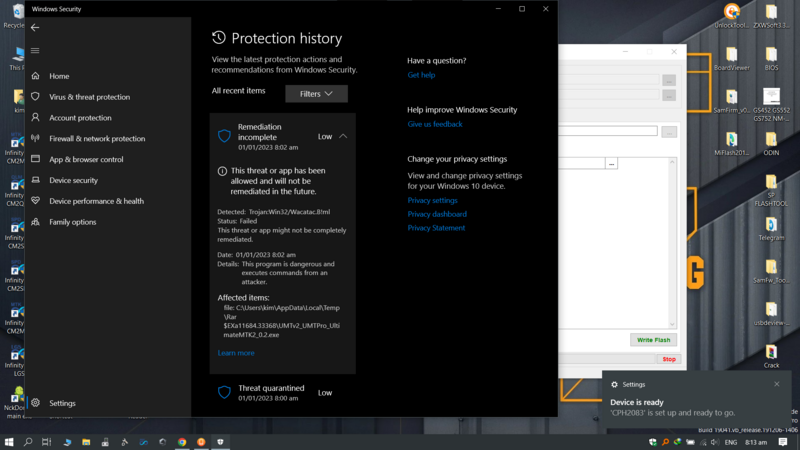This screenshot has height=450, width=800.
Task: Open the hamburger navigation menu
Action: point(35,51)
